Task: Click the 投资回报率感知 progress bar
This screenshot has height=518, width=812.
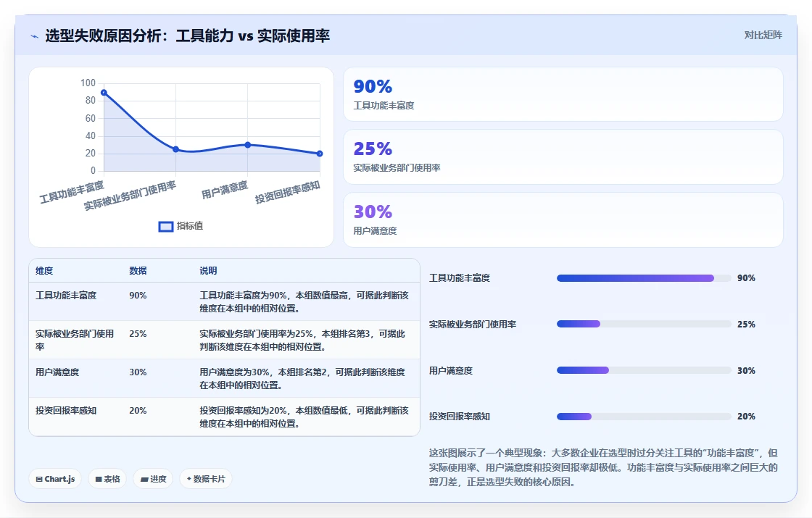Action: [x=644, y=417]
